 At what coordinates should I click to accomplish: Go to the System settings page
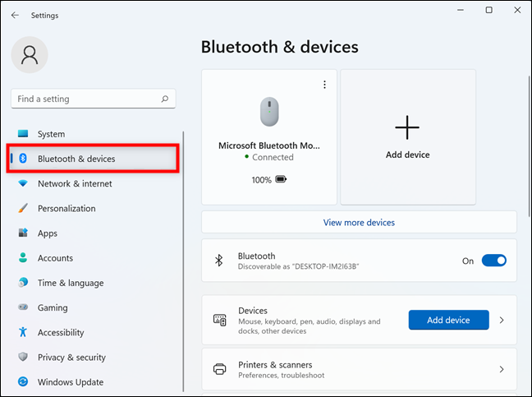click(51, 134)
